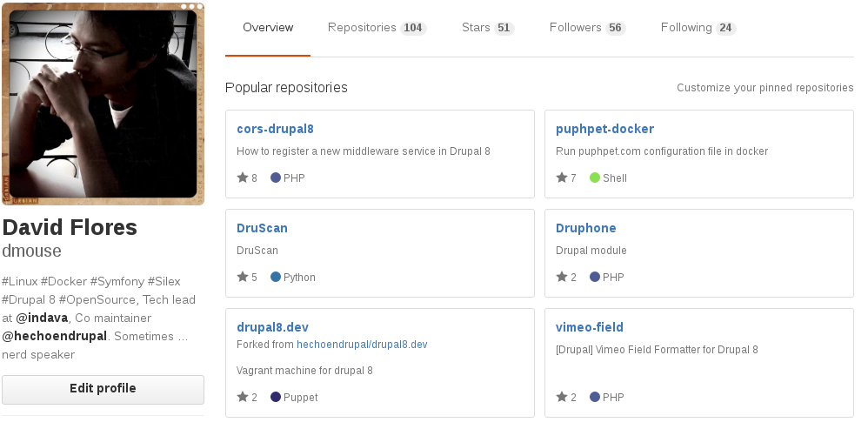Open the vimeo-field repository
The image size is (868, 429).
[x=590, y=327]
